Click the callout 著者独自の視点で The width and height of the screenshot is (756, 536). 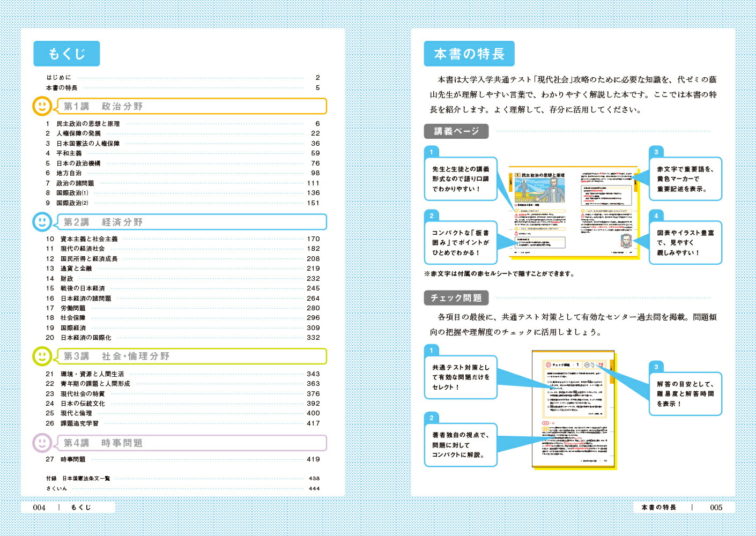[461, 445]
